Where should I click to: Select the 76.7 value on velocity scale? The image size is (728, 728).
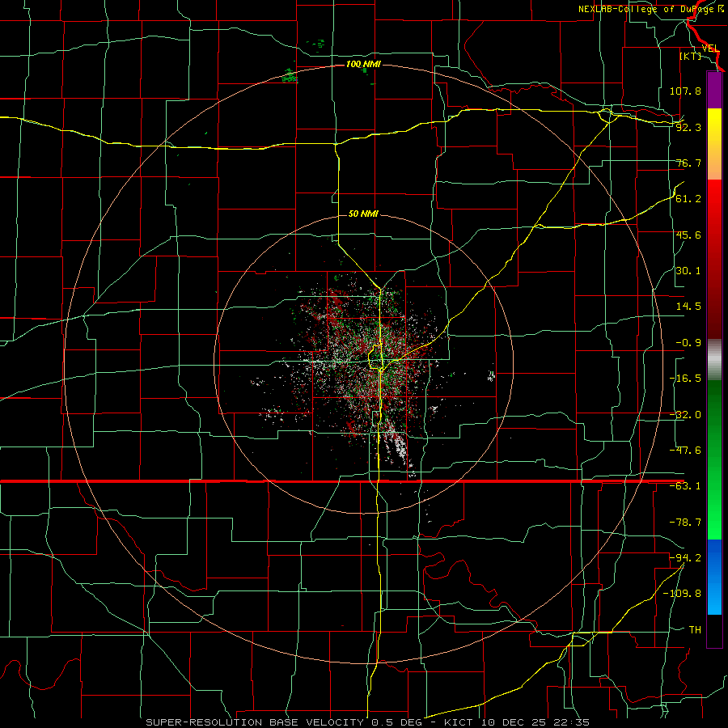688,163
